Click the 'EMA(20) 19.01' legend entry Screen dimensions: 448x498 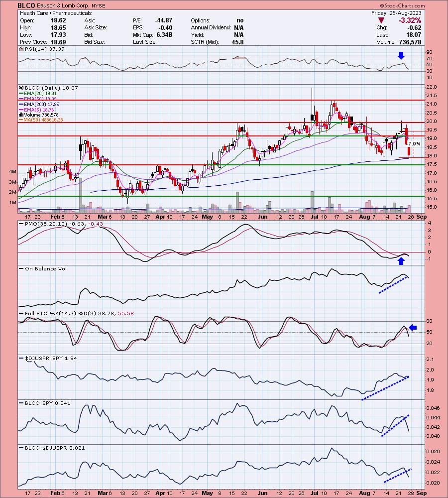[40, 94]
